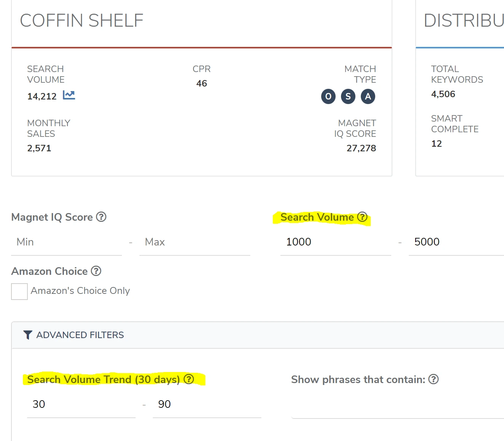The image size is (504, 441).
Task: Click the Search Volume minimum field showing 1000
Action: pos(335,242)
